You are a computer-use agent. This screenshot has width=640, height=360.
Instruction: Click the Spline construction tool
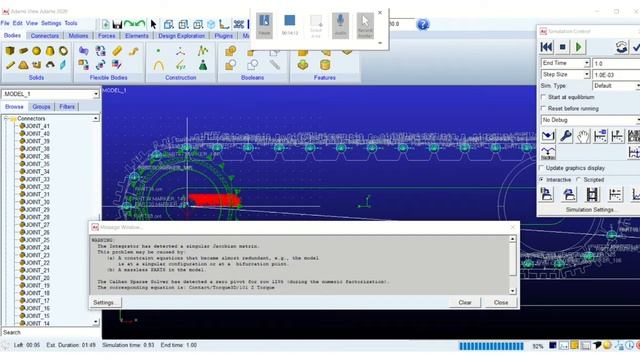click(180, 64)
